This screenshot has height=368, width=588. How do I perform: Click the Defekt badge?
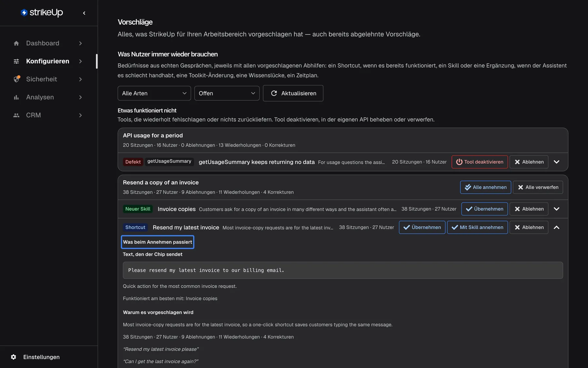pyautogui.click(x=133, y=162)
